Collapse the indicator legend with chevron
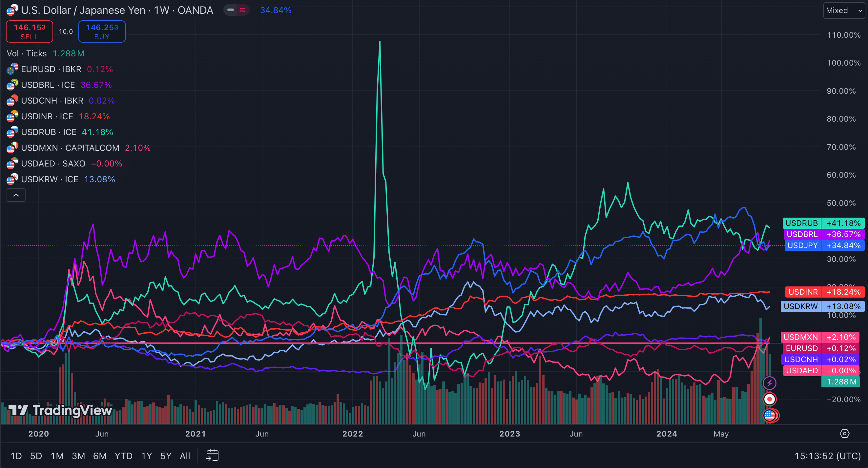868x468 pixels. [x=16, y=195]
